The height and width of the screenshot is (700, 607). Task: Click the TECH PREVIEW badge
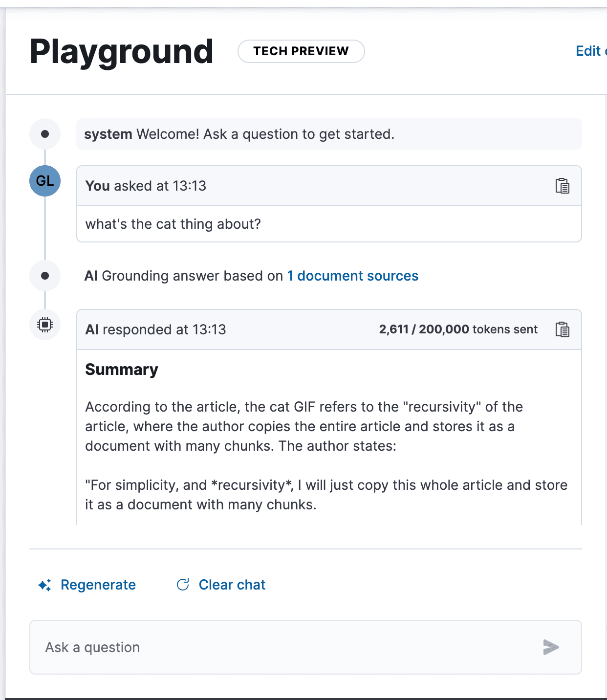(301, 51)
